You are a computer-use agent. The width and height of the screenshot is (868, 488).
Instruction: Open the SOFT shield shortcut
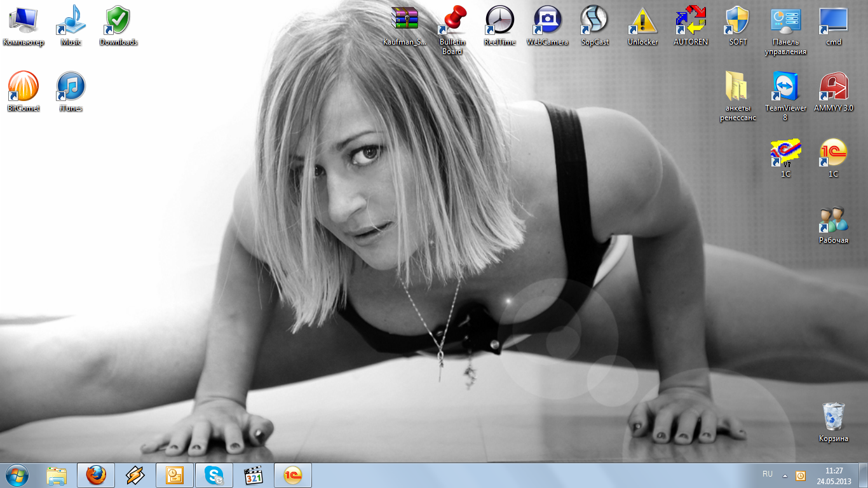click(x=738, y=25)
